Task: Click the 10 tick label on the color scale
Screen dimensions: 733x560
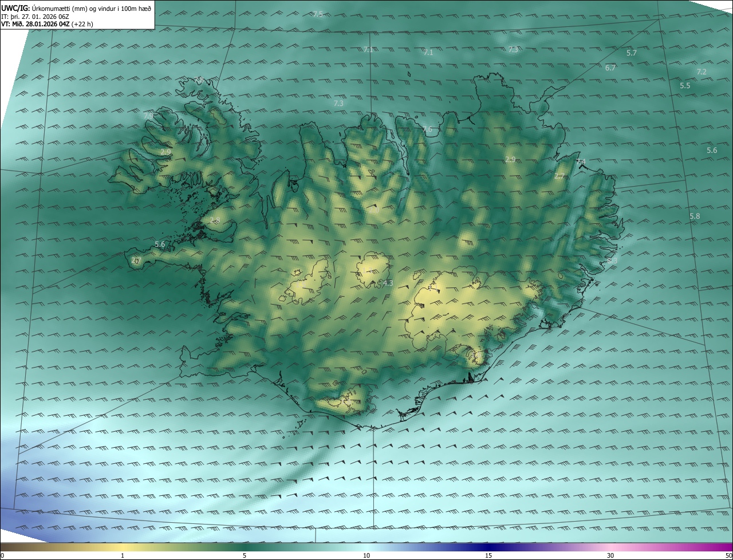Action: pyautogui.click(x=366, y=555)
